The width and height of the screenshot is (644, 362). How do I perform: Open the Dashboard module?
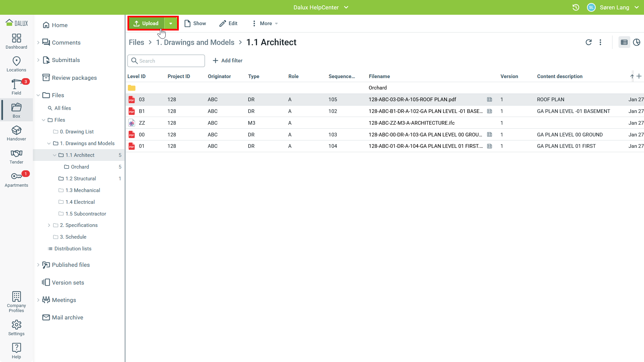(x=16, y=41)
